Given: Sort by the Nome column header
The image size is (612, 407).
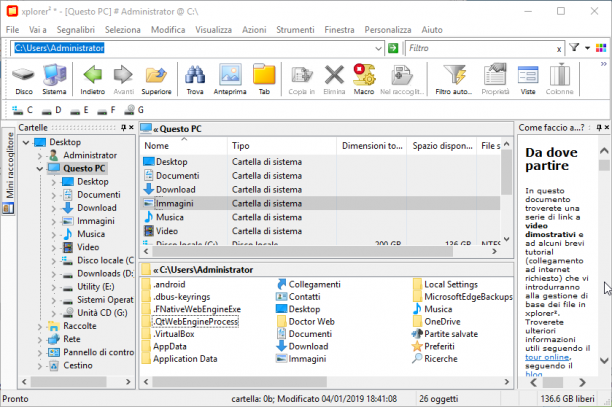Looking at the screenshot, I should (183, 146).
